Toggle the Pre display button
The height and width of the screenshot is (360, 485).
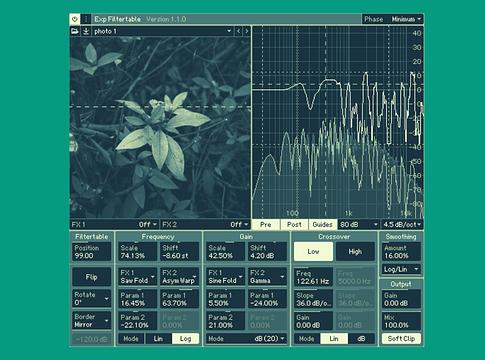266,225
